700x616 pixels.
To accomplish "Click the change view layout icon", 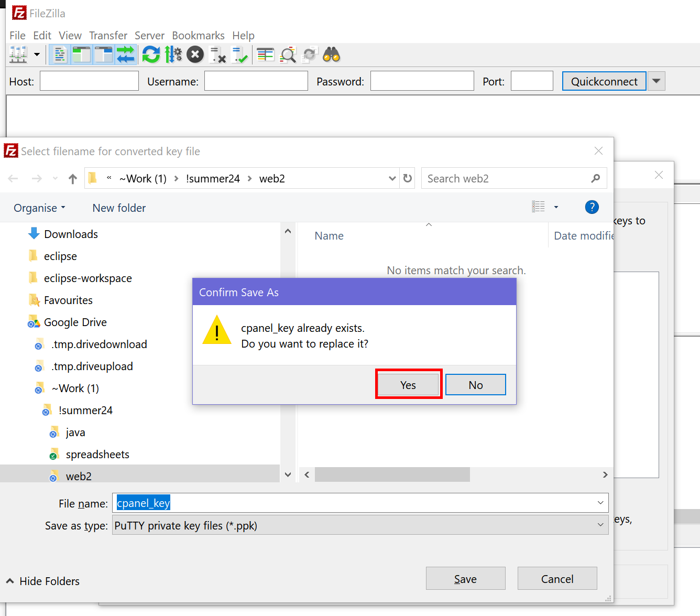I will point(538,207).
